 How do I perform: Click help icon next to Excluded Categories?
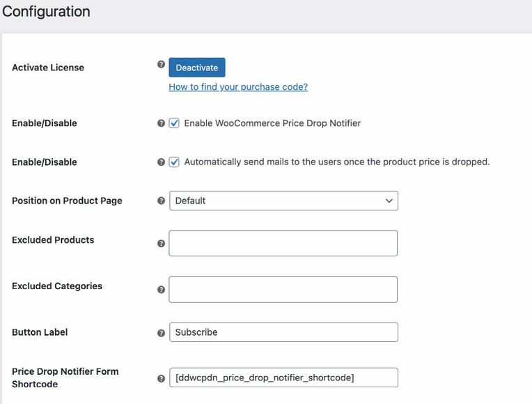click(x=161, y=290)
